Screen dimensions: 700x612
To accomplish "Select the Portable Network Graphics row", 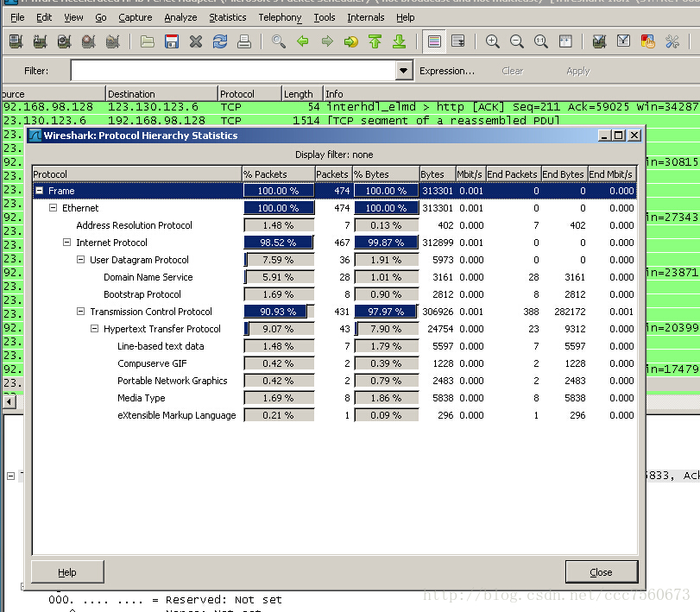I will point(335,381).
